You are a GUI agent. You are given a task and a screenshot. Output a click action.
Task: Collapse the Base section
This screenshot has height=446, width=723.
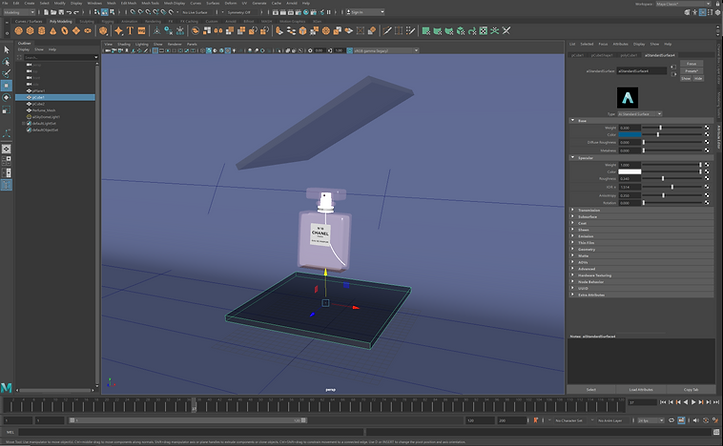(x=573, y=120)
